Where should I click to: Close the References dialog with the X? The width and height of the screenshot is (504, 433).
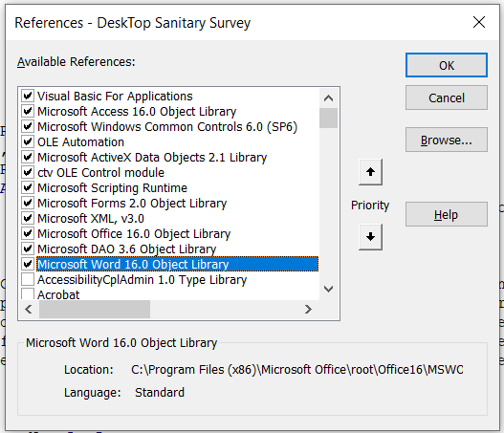(x=479, y=22)
